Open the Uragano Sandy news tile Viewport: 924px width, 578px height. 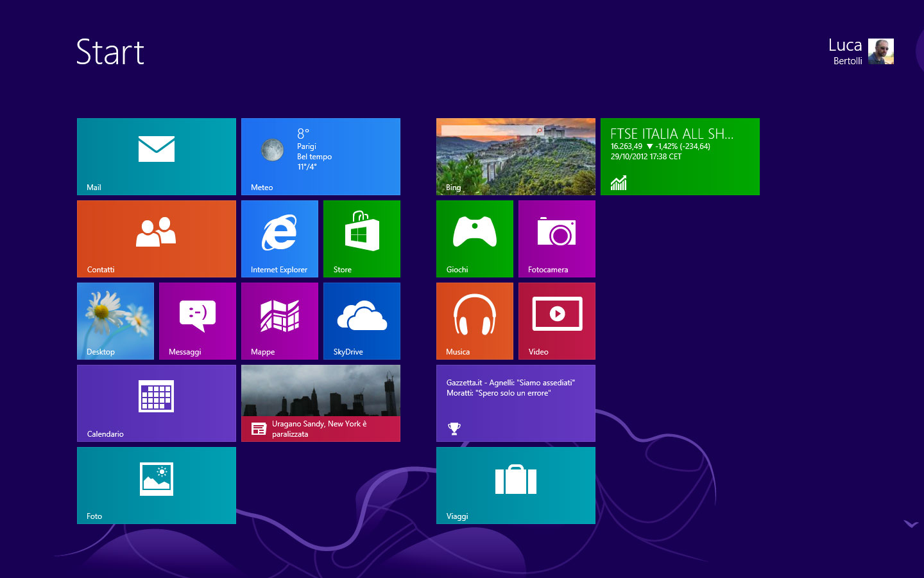pyautogui.click(x=321, y=403)
